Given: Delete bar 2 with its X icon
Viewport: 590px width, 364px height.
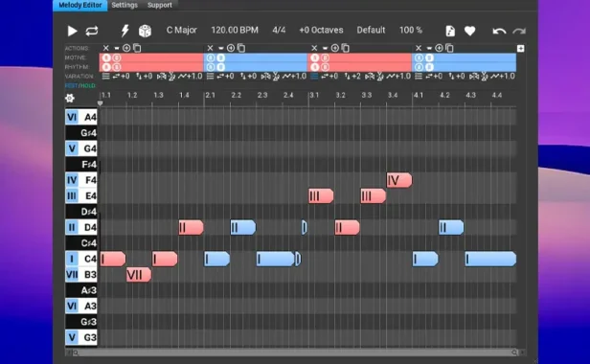Looking at the screenshot, I should 210,48.
